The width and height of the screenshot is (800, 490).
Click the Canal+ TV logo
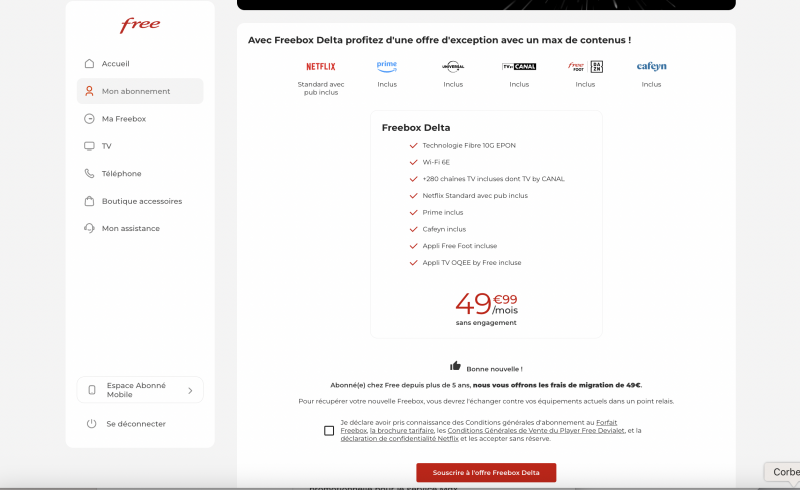click(519, 67)
